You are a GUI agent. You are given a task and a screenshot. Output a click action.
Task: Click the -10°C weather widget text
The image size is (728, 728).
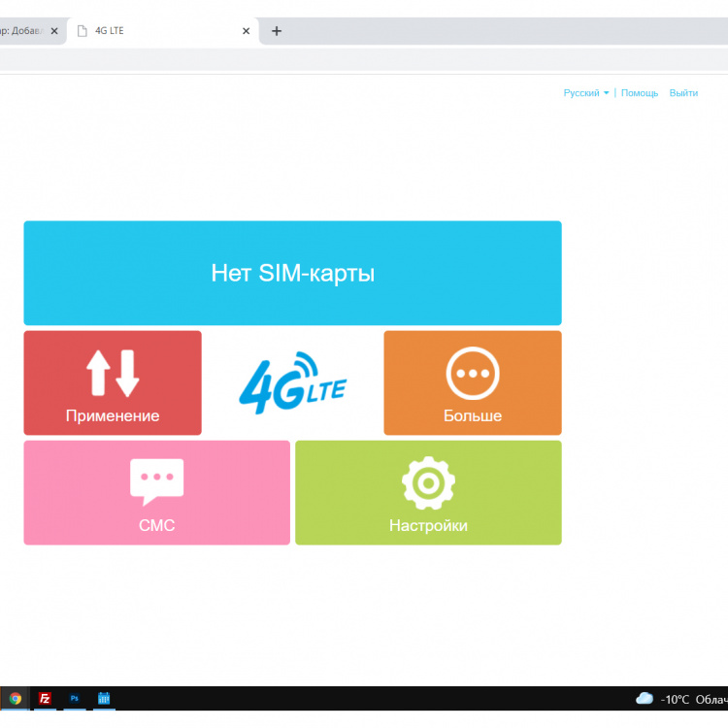coord(676,699)
